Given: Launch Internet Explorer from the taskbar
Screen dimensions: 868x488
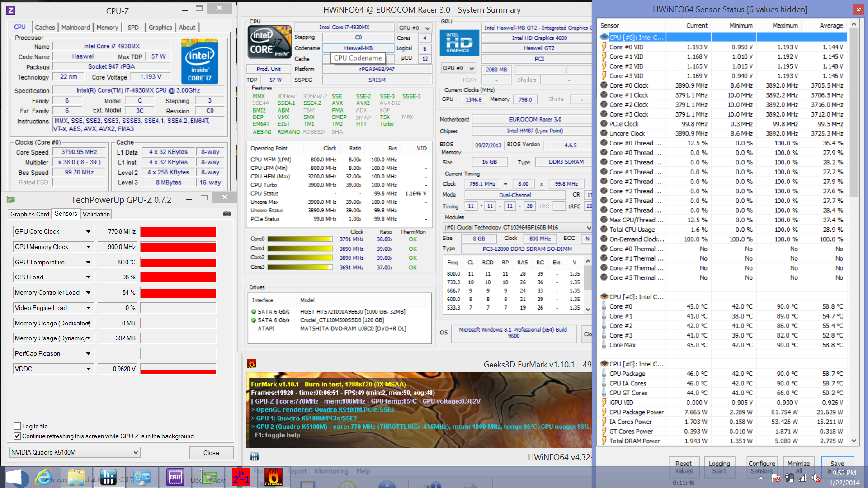Looking at the screenshot, I should (x=44, y=477).
